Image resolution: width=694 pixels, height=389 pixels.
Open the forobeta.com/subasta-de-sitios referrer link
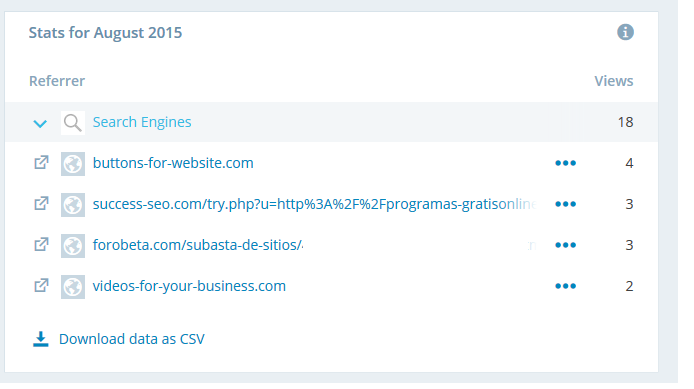[198, 245]
